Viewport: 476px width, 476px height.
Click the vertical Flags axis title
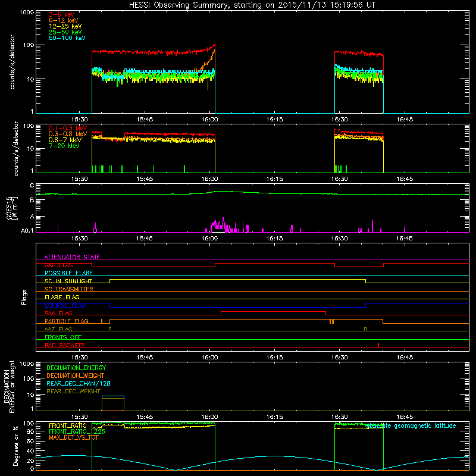(x=24, y=297)
